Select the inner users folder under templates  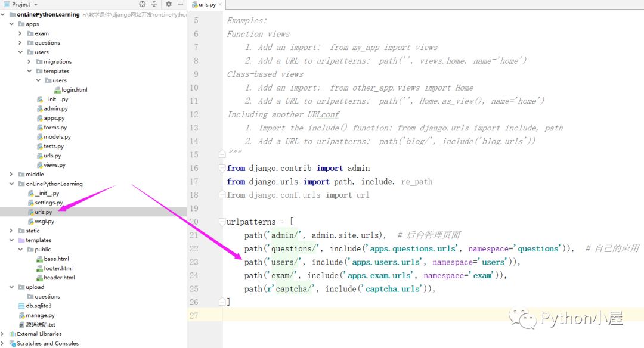(x=59, y=80)
